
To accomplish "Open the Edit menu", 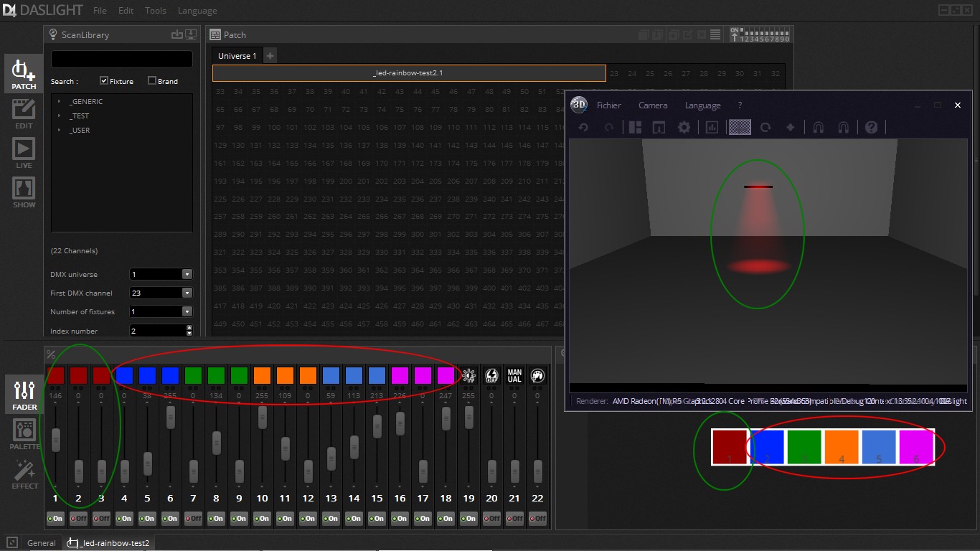I will tap(126, 11).
